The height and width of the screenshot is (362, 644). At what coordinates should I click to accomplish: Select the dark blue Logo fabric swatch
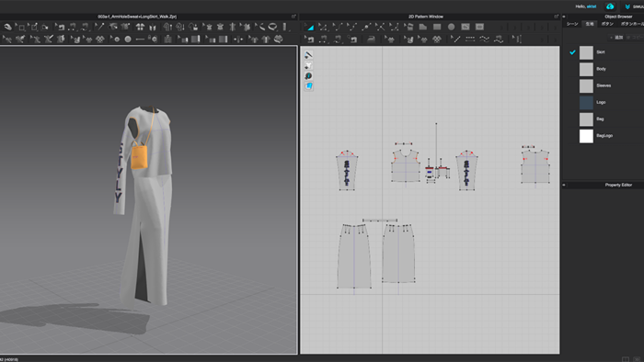point(586,103)
